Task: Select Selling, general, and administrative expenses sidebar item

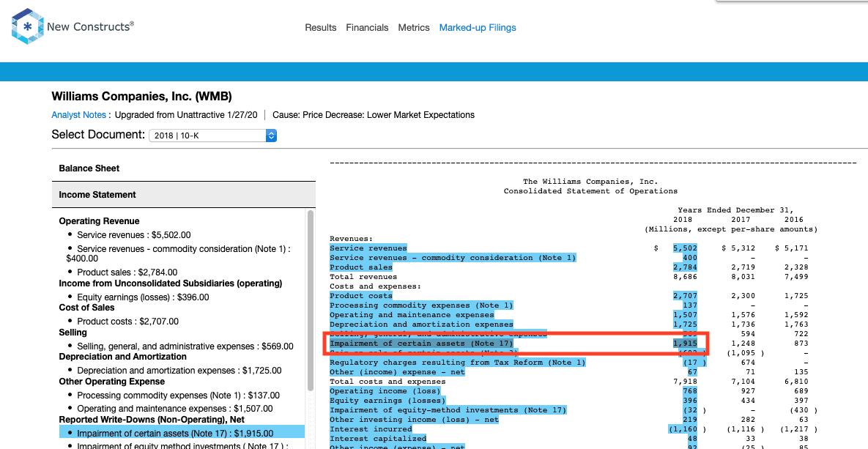Action: (185, 346)
